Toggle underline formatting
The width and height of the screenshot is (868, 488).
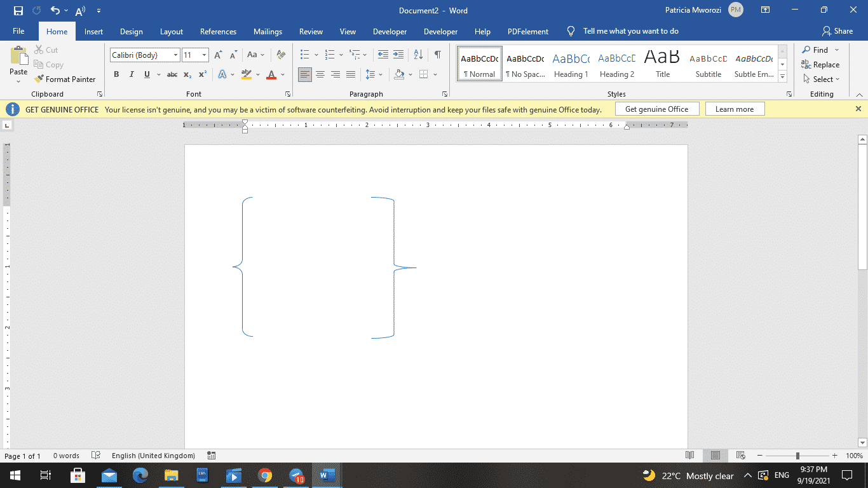coord(147,74)
